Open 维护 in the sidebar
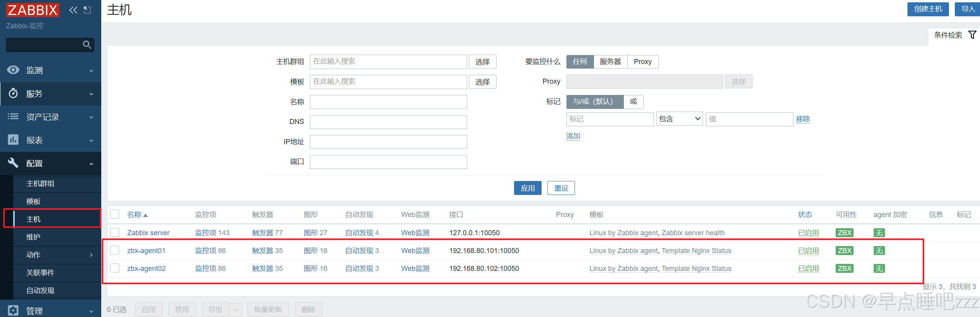Screen dimensions: 980x317 [x=33, y=237]
